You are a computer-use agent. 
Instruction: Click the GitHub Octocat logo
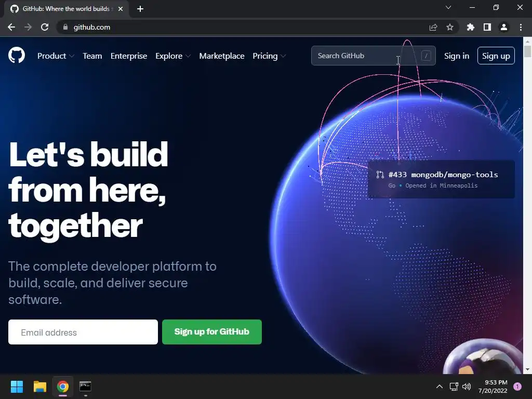(17, 55)
